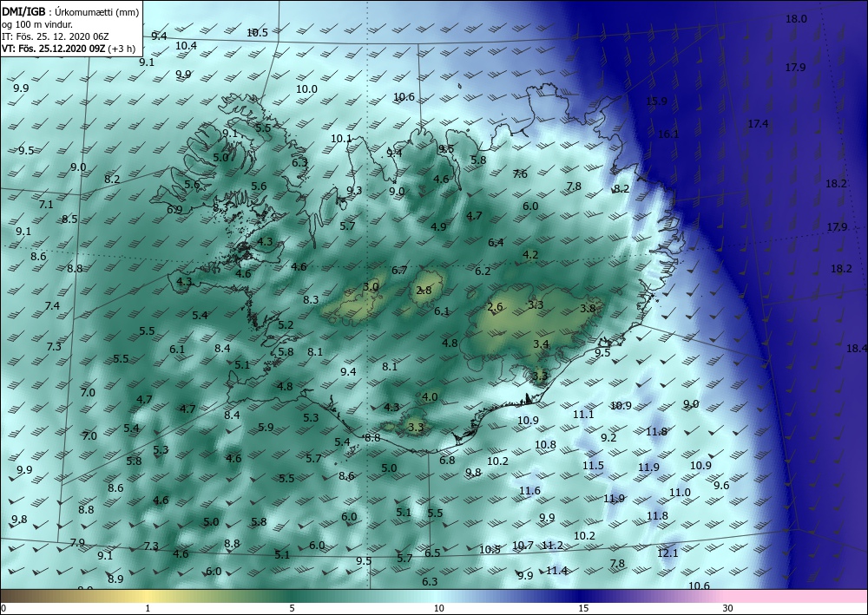Click the 18.0 value on the map
Image resolution: width=868 pixels, height=615 pixels.
pos(796,19)
